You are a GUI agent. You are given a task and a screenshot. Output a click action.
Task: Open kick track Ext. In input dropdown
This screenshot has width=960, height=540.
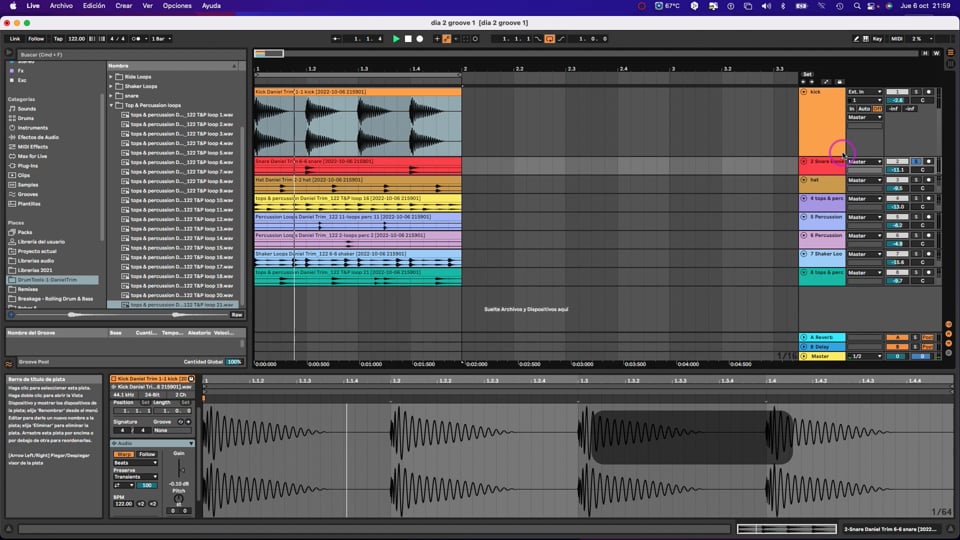click(x=864, y=92)
